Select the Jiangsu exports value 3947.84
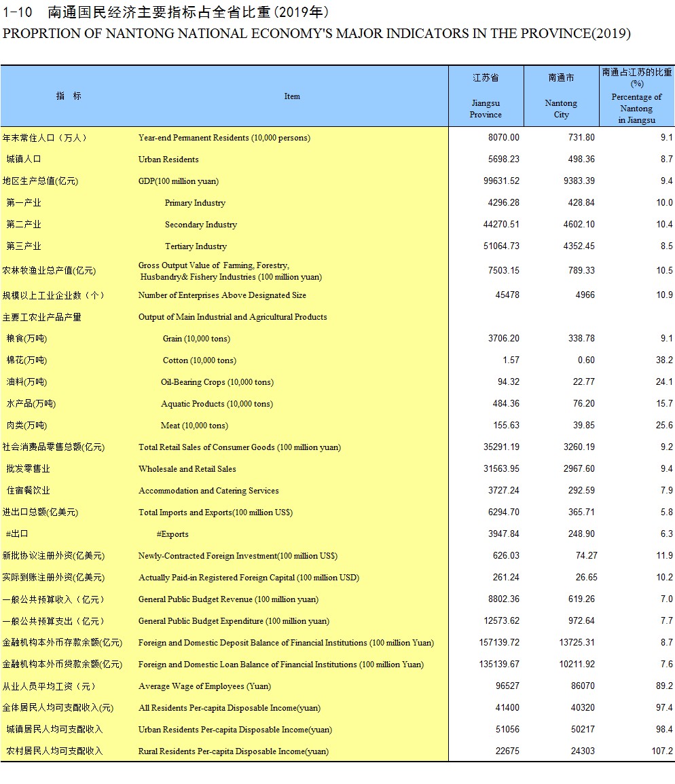The height and width of the screenshot is (784, 675). coord(503,534)
